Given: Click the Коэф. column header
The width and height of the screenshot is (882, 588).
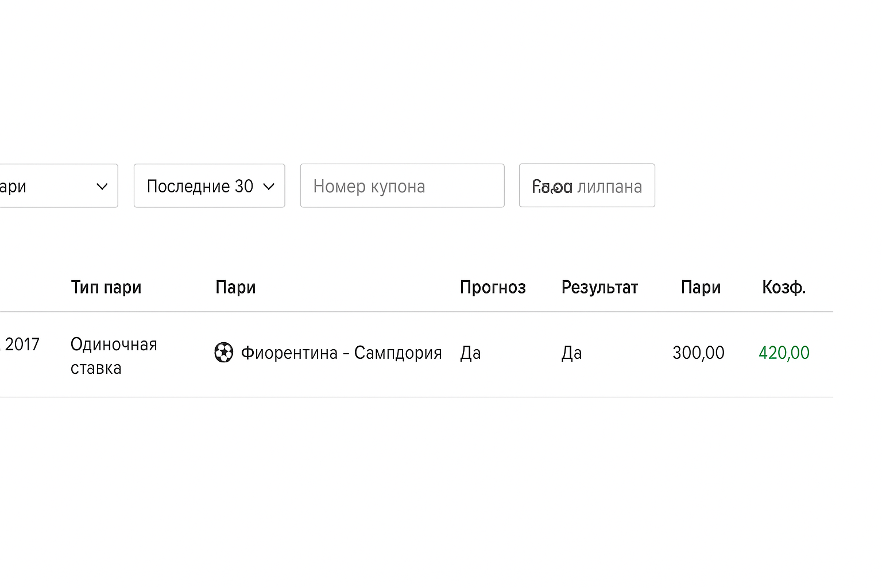Looking at the screenshot, I should (x=784, y=287).
